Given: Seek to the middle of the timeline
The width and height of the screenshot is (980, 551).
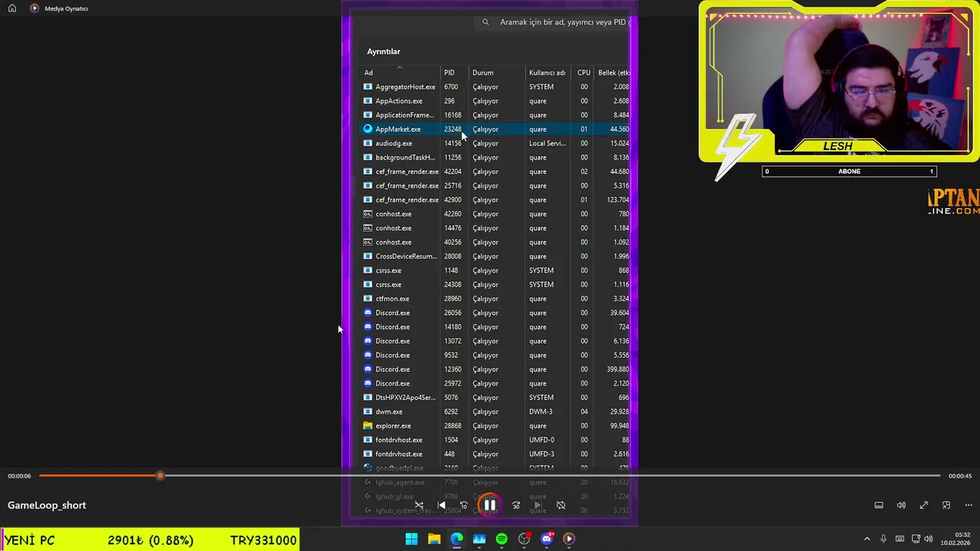Looking at the screenshot, I should click(490, 476).
